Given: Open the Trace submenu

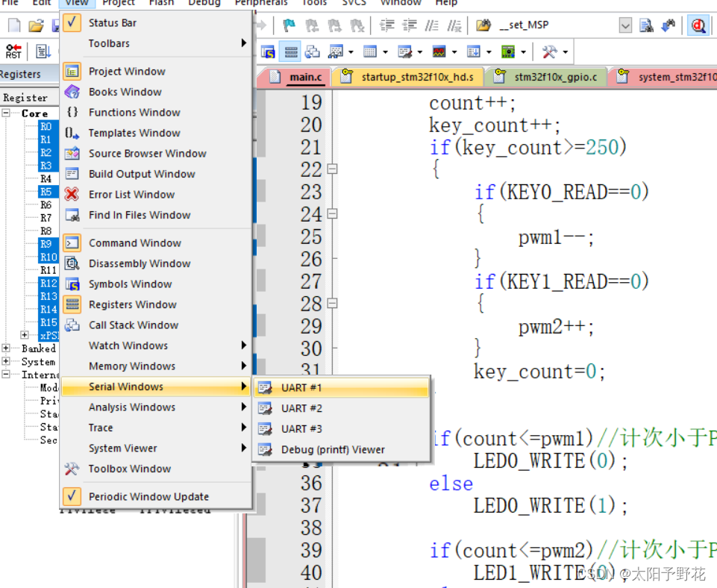Looking at the screenshot, I should [x=156, y=428].
